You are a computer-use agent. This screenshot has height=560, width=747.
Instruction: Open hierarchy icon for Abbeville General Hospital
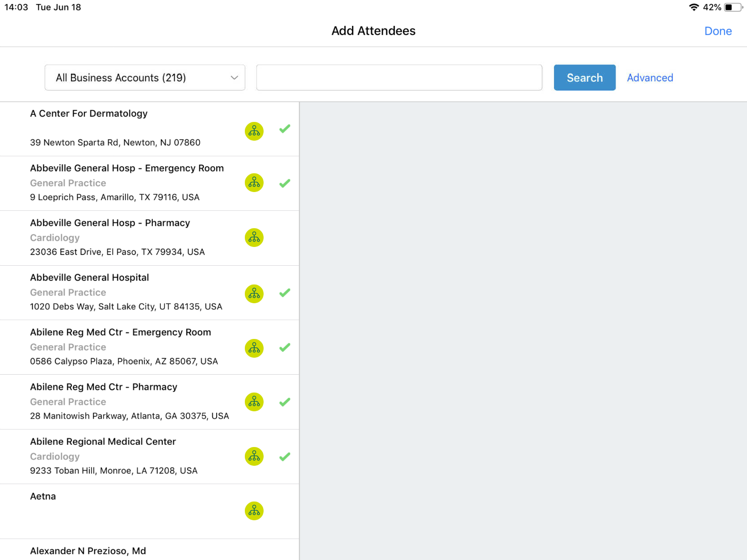tap(254, 293)
